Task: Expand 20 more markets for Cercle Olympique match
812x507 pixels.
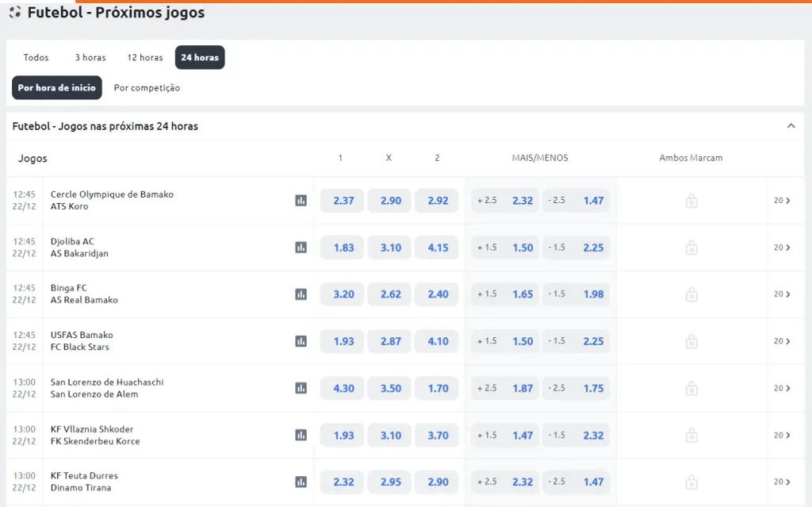Action: [x=782, y=201]
